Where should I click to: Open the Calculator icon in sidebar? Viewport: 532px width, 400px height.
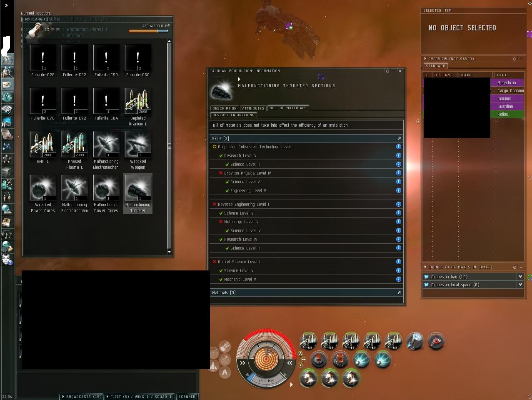[x=7, y=247]
